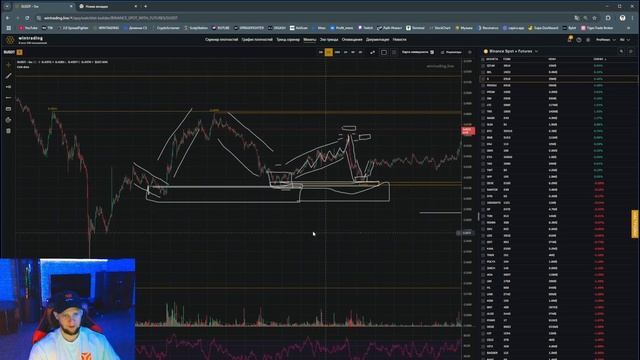Open the Документация page
Image resolution: width=640 pixels, height=360 pixels.
point(378,40)
